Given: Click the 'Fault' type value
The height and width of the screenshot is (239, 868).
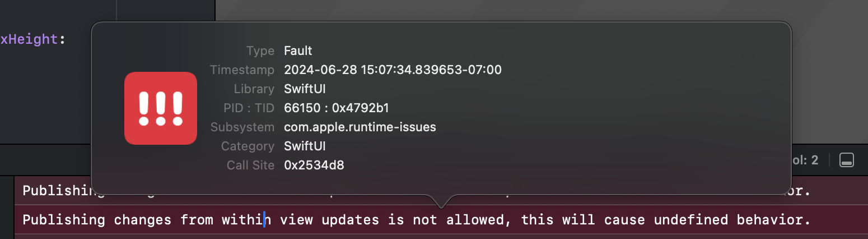Looking at the screenshot, I should click(298, 51).
